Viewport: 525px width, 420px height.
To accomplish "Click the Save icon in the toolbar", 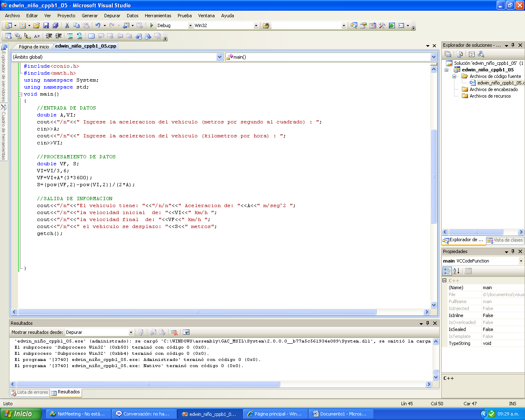I will pos(47,25).
